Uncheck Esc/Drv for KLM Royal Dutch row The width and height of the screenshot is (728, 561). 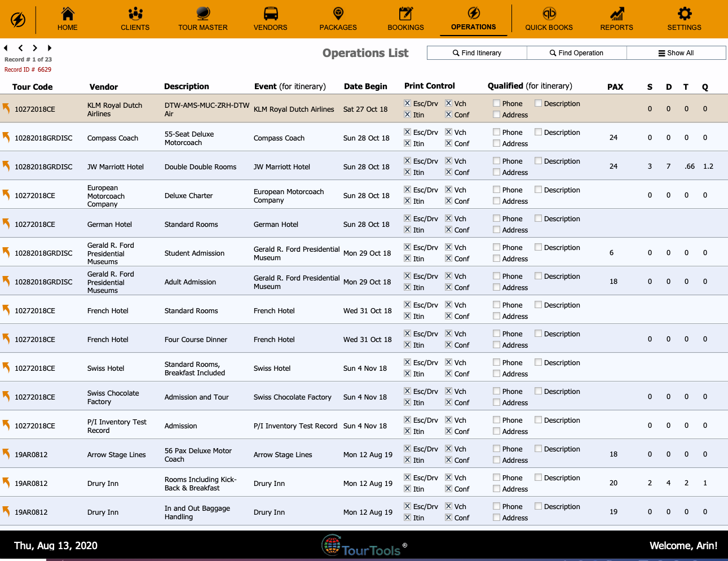click(x=407, y=103)
